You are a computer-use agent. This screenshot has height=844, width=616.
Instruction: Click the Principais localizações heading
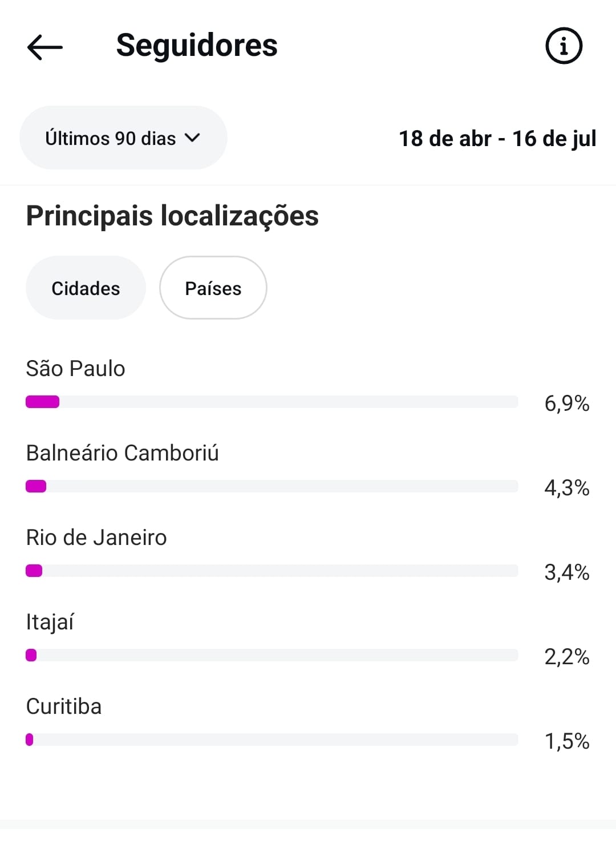(172, 216)
